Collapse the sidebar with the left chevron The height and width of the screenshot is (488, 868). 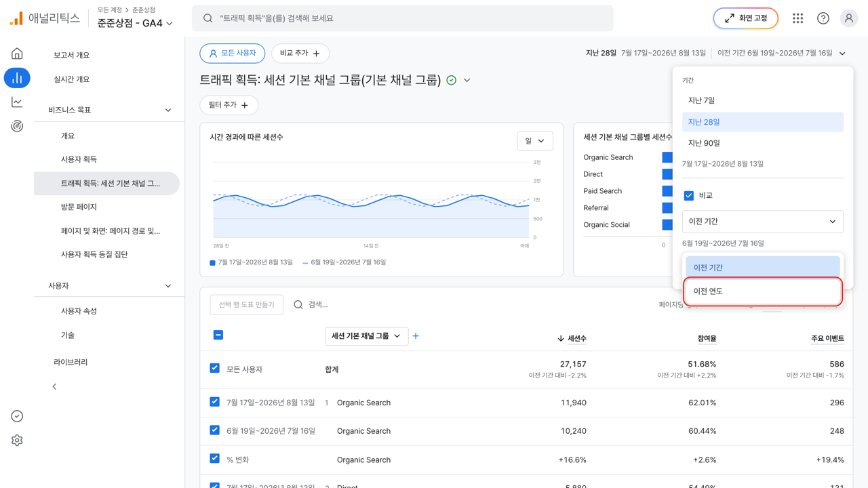(x=54, y=386)
